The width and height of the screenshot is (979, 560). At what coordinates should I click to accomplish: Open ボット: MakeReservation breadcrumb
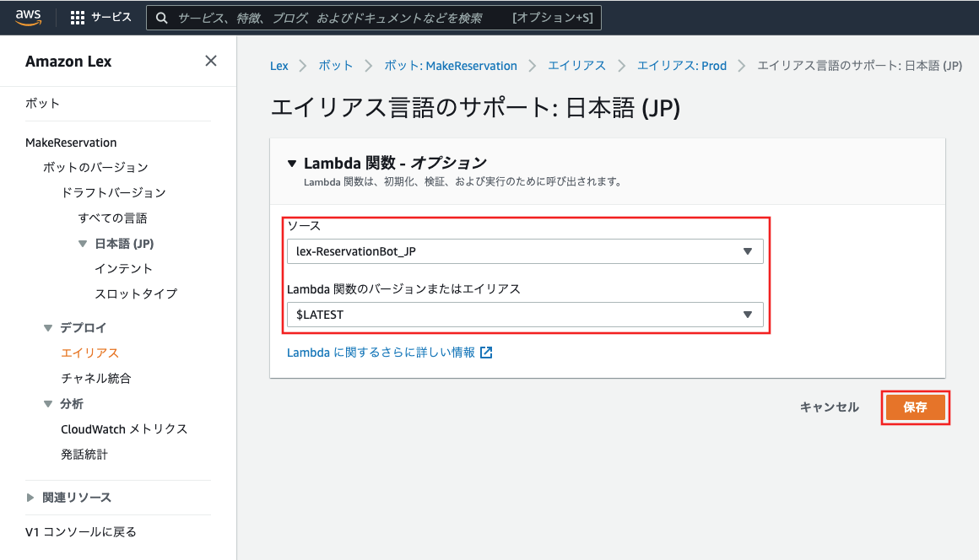pos(450,66)
